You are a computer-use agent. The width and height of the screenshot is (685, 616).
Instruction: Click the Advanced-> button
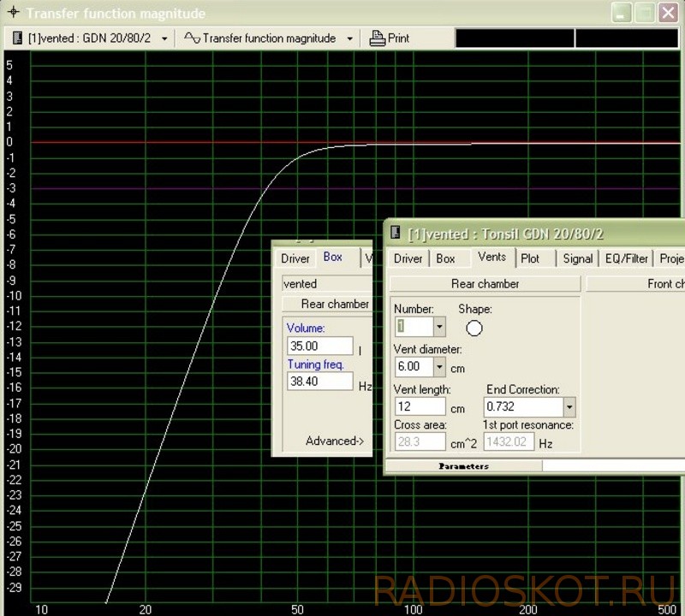(335, 441)
